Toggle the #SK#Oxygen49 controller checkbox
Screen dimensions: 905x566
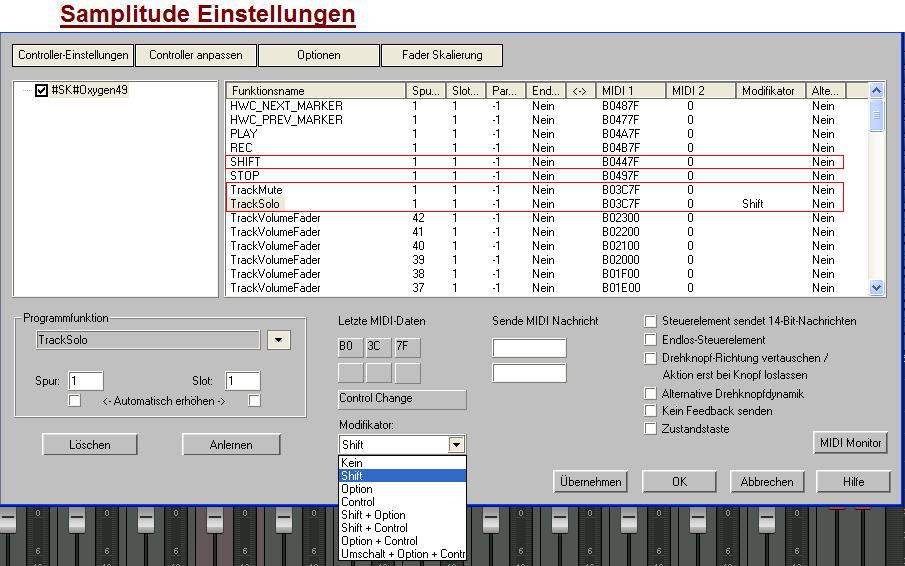click(41, 90)
